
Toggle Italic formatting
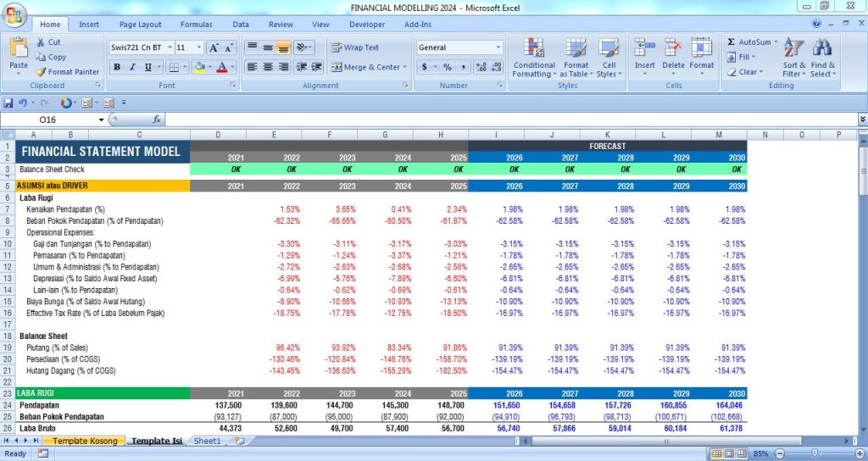click(132, 67)
